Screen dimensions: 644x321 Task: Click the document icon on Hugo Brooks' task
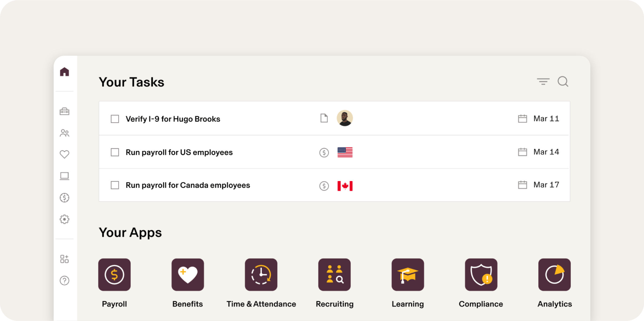pyautogui.click(x=324, y=118)
